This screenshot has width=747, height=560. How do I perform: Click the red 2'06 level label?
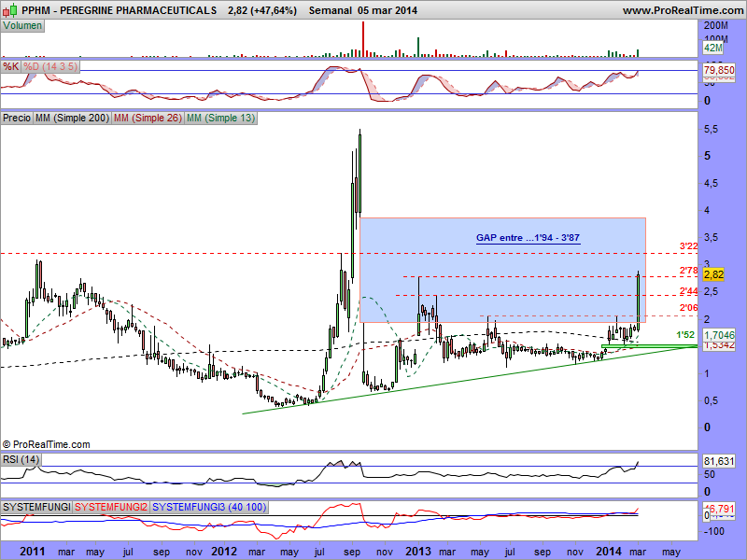coord(688,308)
